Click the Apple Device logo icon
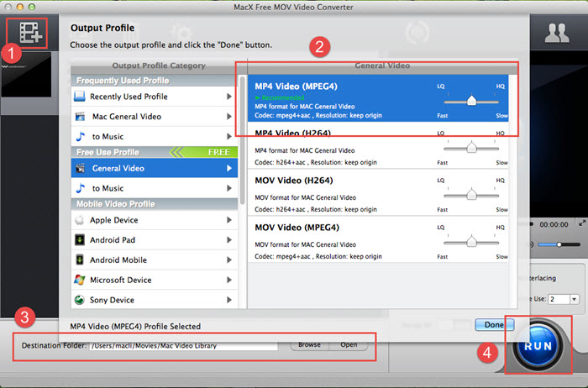Image resolution: width=588 pixels, height=388 pixels. [x=79, y=220]
